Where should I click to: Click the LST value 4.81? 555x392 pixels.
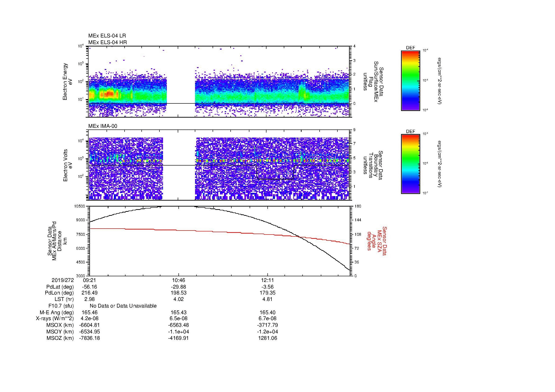pos(268,299)
